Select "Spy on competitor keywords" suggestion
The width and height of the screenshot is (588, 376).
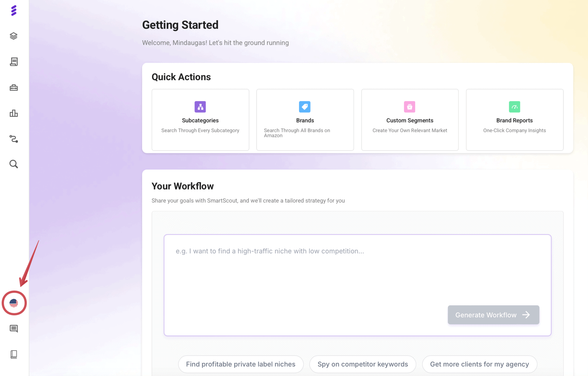click(x=363, y=364)
